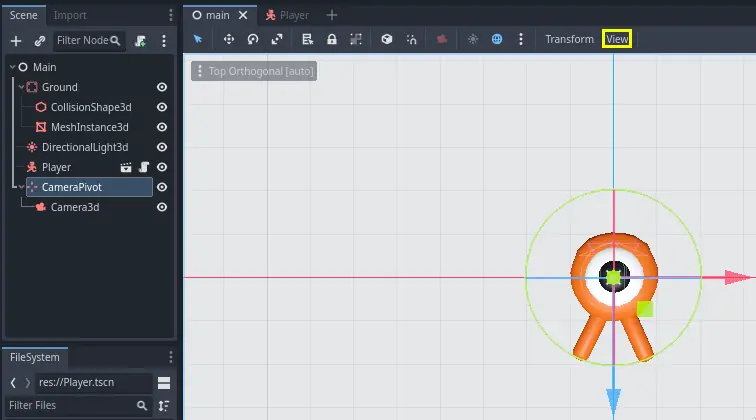Collapse the Ground node tree
The height and width of the screenshot is (420, 756).
(20, 87)
